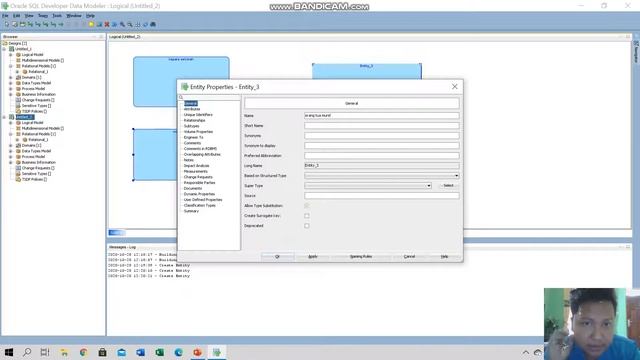This screenshot has height=360, width=640.
Task: Expand Domains under Untitled_1
Action: coord(11,78)
